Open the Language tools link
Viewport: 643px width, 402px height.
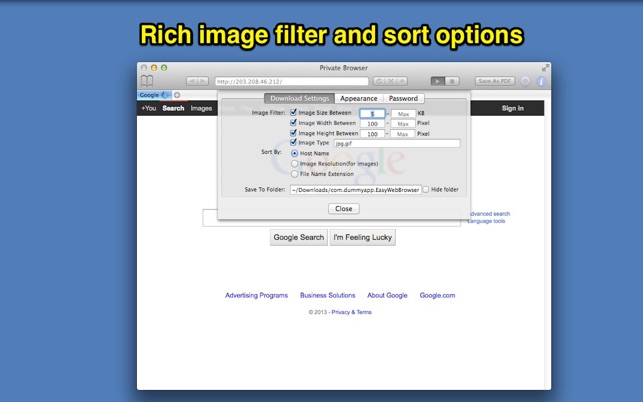[486, 221]
